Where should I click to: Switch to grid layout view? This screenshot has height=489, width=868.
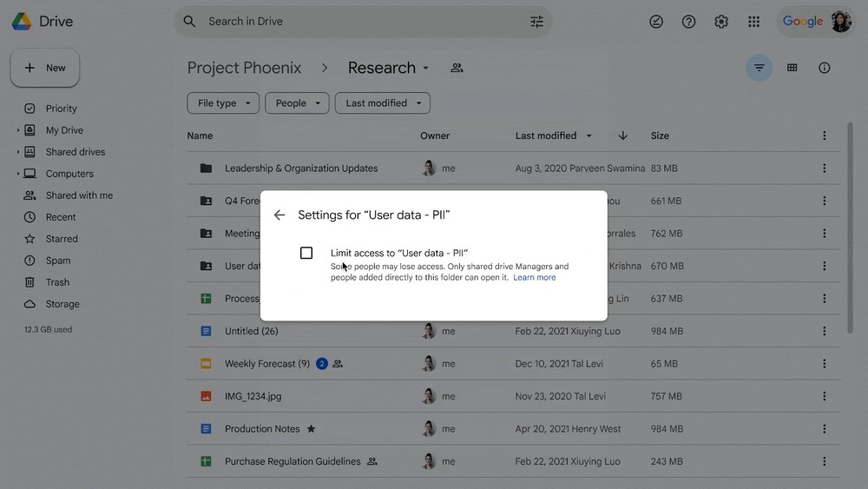pos(792,68)
